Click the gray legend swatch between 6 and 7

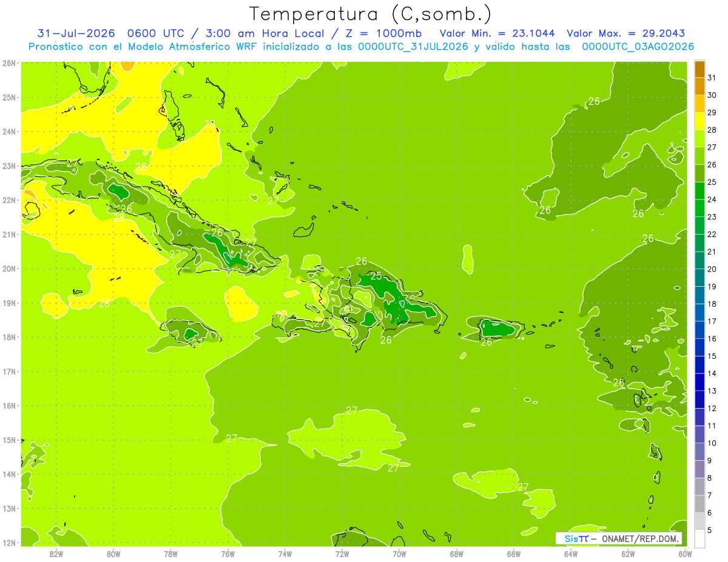click(699, 504)
